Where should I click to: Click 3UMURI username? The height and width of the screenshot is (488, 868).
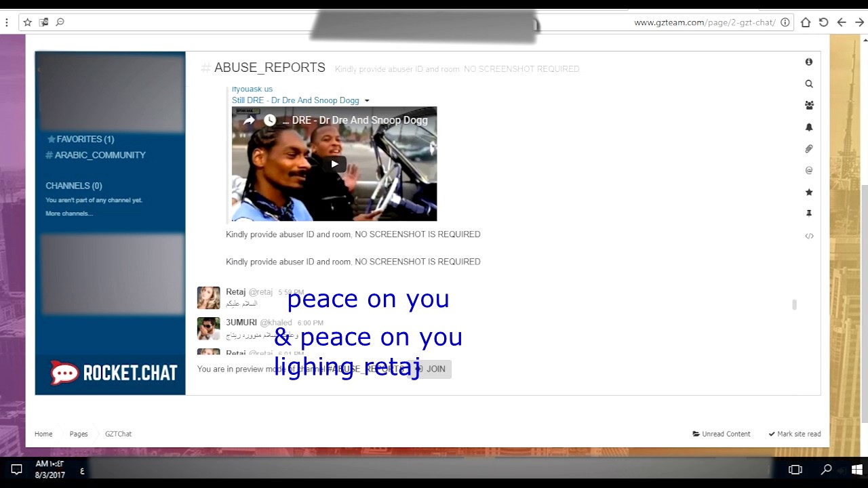(x=241, y=323)
